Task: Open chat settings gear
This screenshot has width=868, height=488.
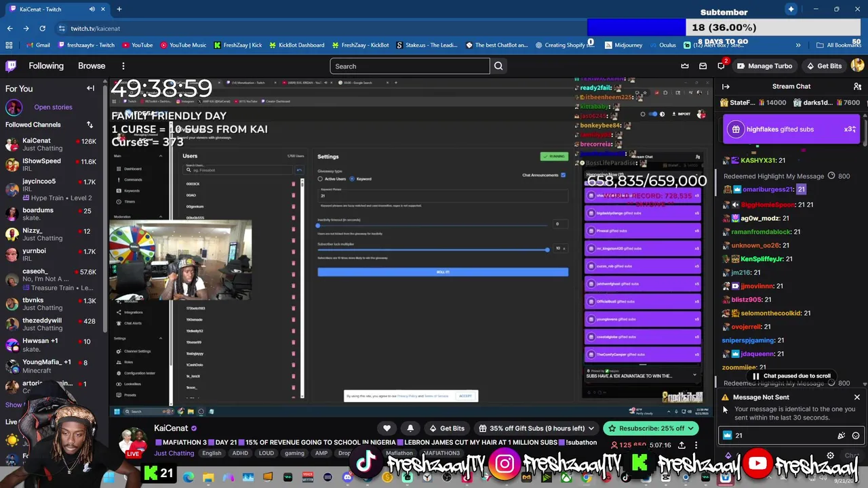Action: coord(831,456)
